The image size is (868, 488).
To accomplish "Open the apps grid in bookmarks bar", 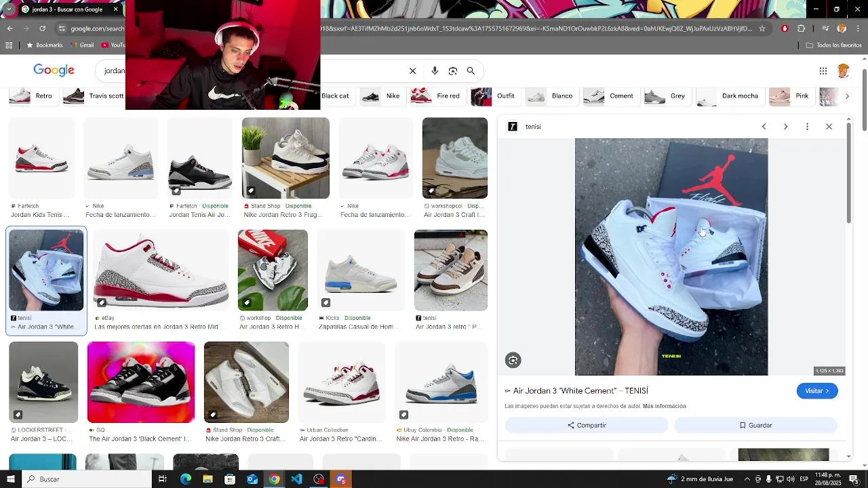I will 9,45.
